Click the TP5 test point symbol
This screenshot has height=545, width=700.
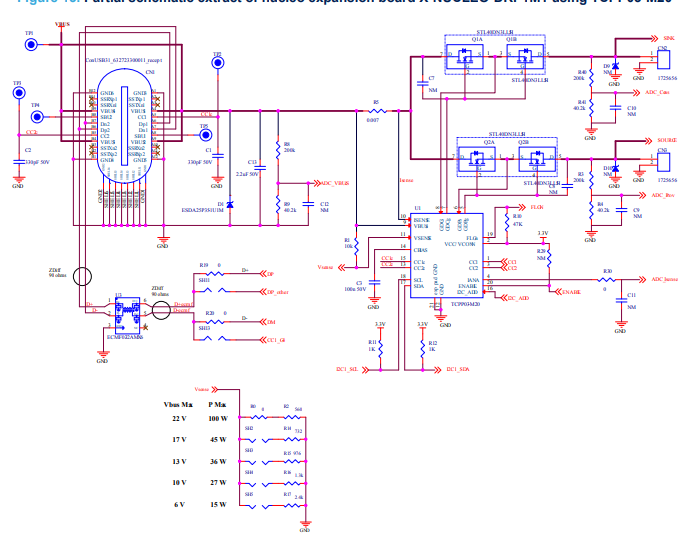pyautogui.click(x=205, y=135)
